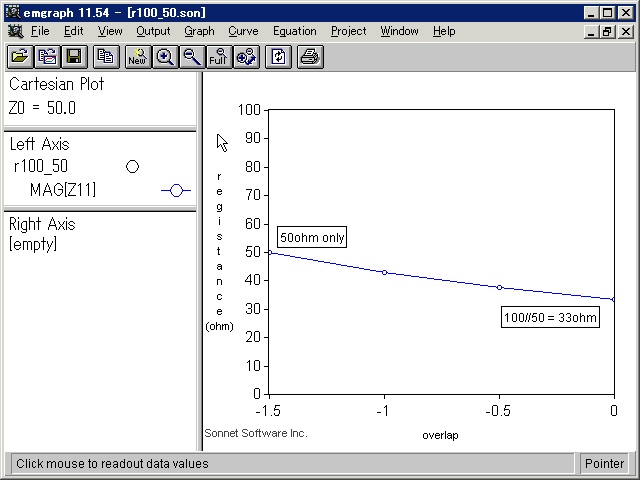640x480 pixels.
Task: Click the resistance (ohm) y-axis label
Action: (x=219, y=251)
